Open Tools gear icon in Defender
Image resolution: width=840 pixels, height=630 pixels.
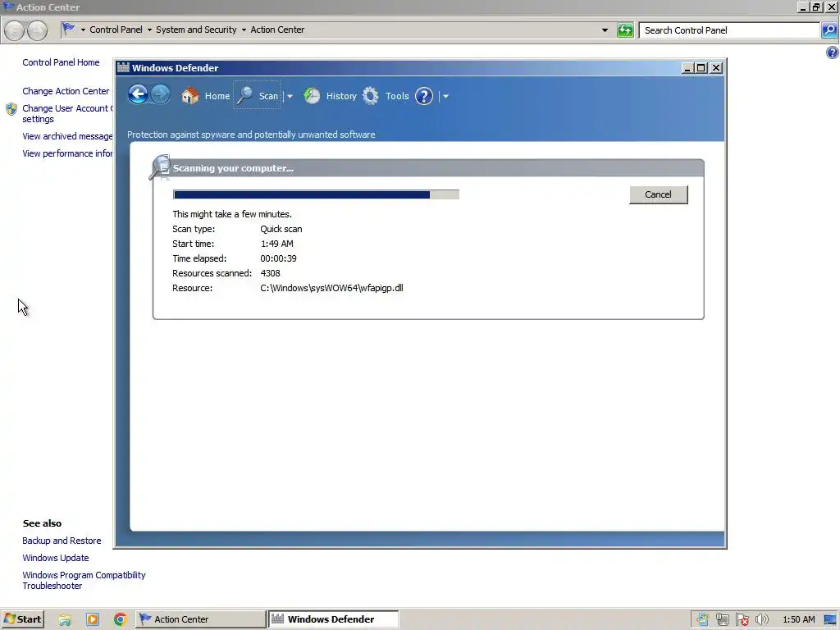pyautogui.click(x=370, y=96)
